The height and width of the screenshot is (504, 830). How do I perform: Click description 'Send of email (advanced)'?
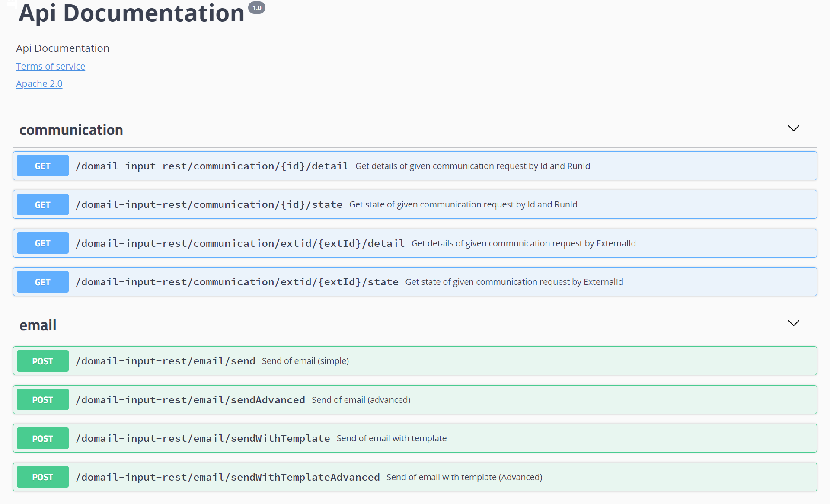tap(361, 400)
